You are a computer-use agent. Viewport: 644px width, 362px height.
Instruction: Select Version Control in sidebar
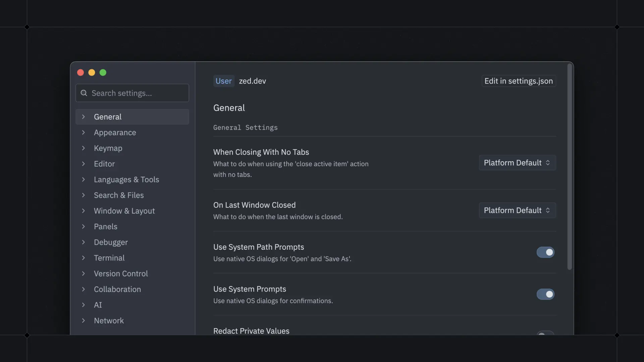121,274
